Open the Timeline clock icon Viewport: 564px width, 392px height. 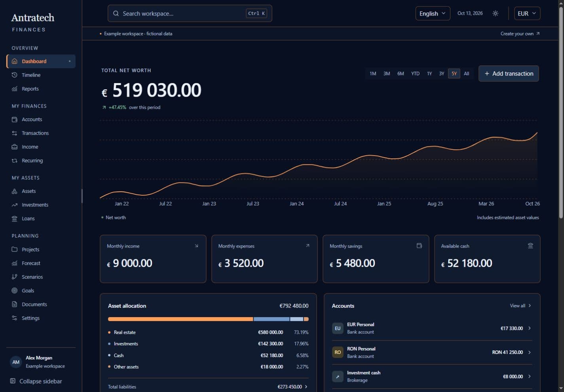pyautogui.click(x=15, y=75)
